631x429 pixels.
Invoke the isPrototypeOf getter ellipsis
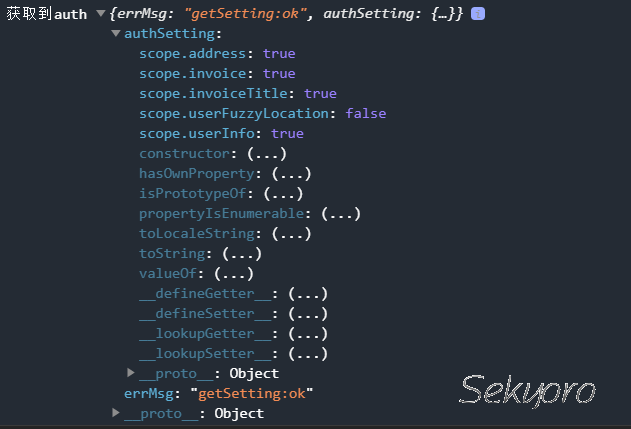tap(283, 194)
